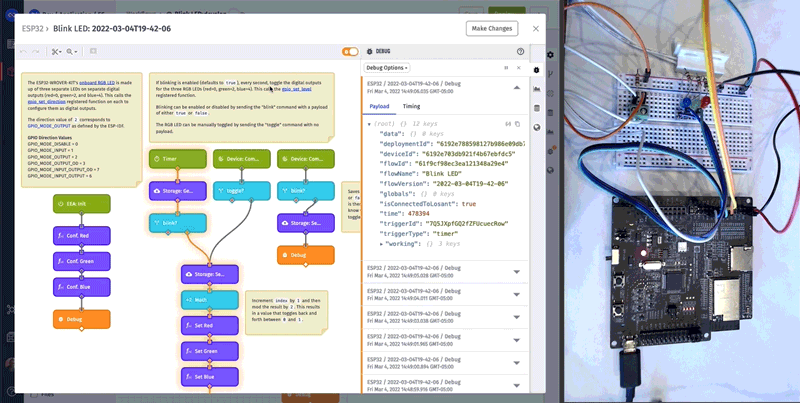Select the Set Green function node

[210, 351]
